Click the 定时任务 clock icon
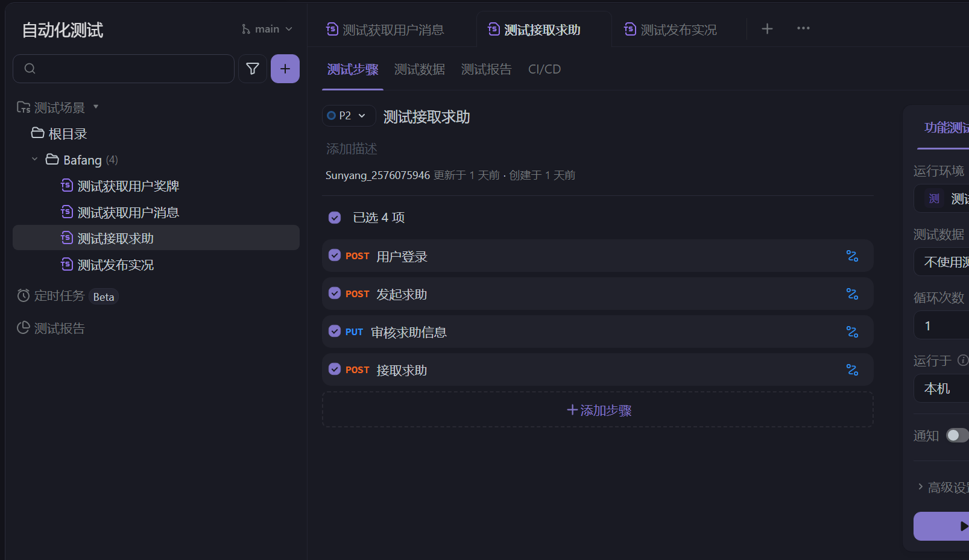 click(x=24, y=295)
